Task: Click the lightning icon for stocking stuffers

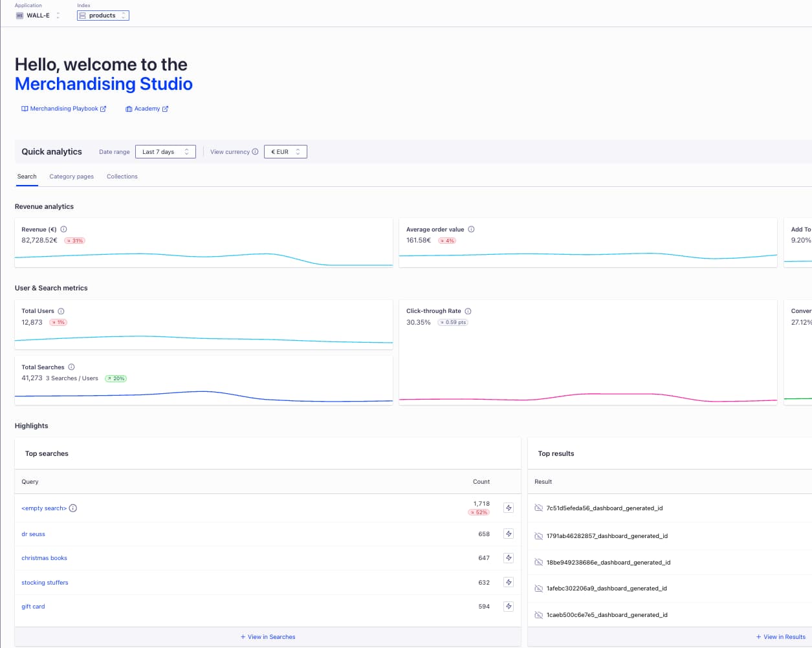Action: point(509,583)
